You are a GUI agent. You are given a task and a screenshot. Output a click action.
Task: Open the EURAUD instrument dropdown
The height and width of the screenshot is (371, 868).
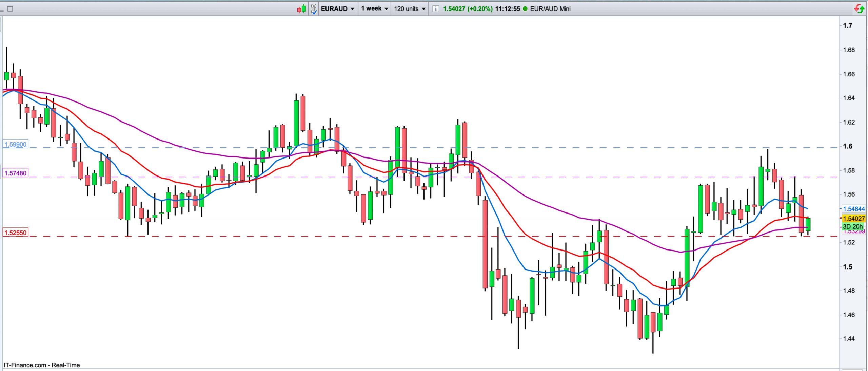point(338,9)
